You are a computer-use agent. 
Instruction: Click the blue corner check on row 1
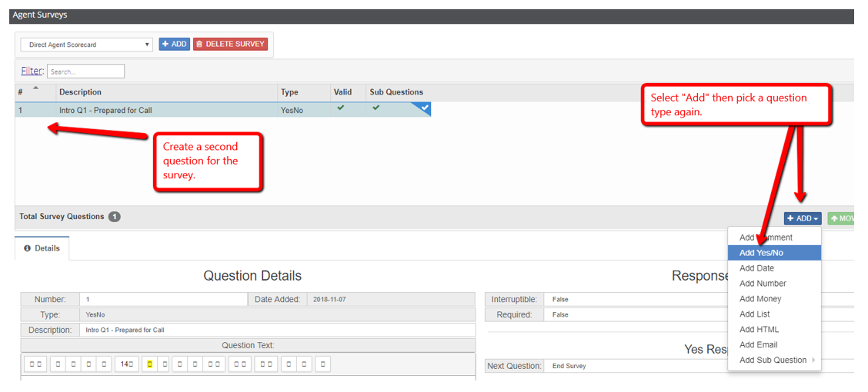click(425, 108)
